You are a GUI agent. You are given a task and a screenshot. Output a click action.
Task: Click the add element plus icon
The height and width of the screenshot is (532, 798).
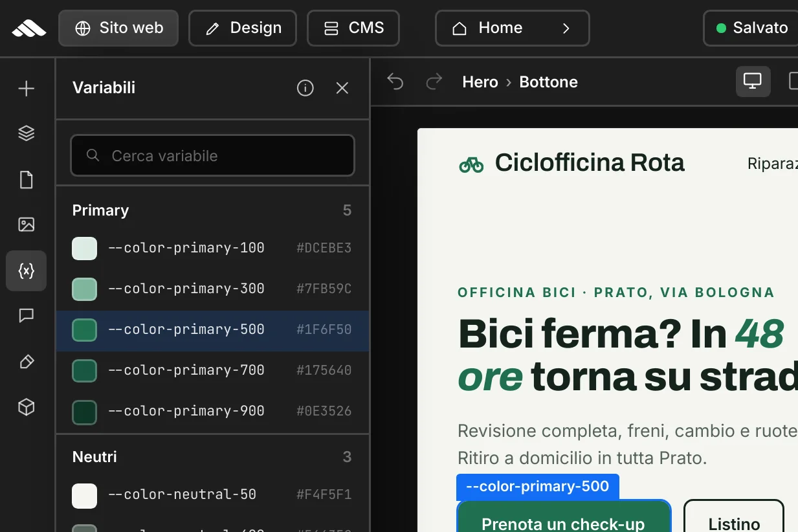26,88
